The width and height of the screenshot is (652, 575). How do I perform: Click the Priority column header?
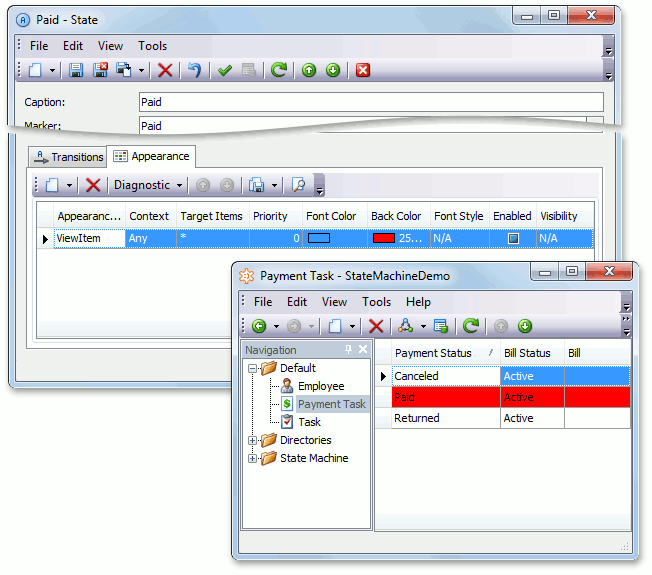[x=276, y=216]
